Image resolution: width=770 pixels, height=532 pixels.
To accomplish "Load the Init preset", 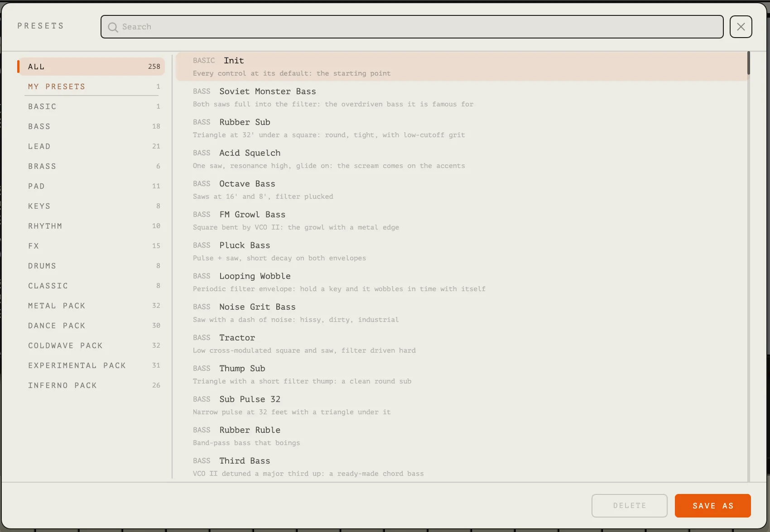I will [x=461, y=67].
